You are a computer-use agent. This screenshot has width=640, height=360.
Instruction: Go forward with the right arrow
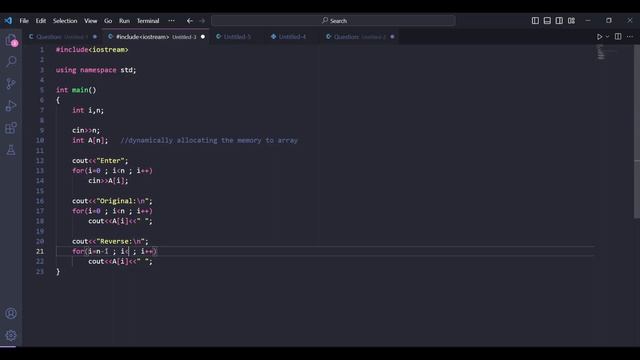click(x=202, y=20)
